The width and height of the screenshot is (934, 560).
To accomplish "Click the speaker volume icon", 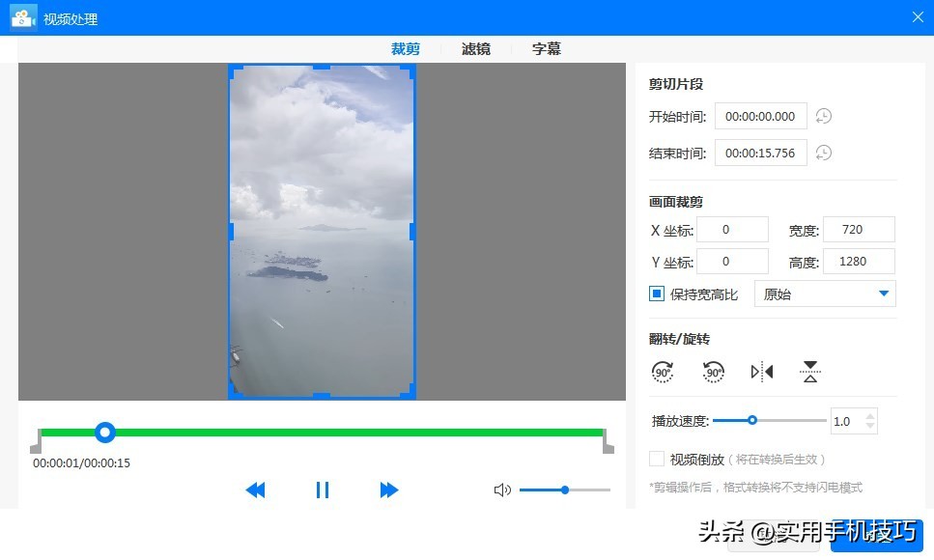I will click(502, 490).
